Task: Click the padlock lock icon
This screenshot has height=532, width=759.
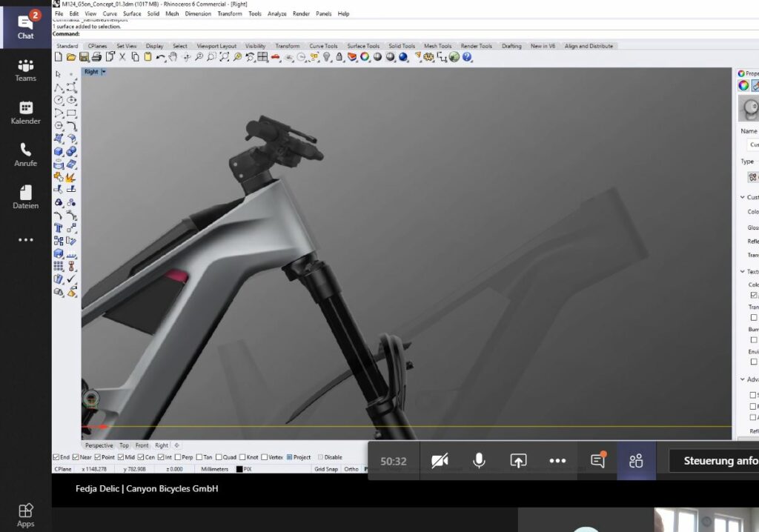Action: (x=339, y=57)
